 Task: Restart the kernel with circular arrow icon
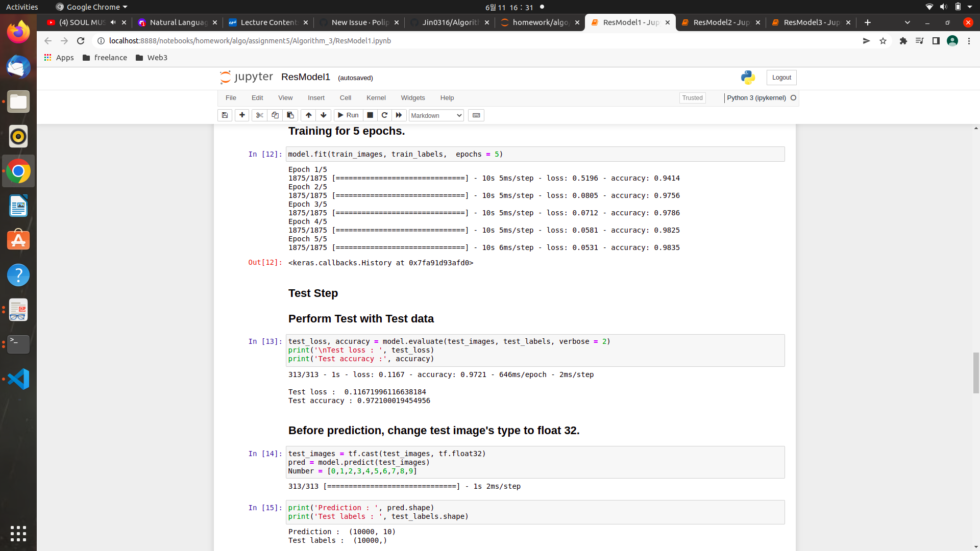click(x=384, y=115)
